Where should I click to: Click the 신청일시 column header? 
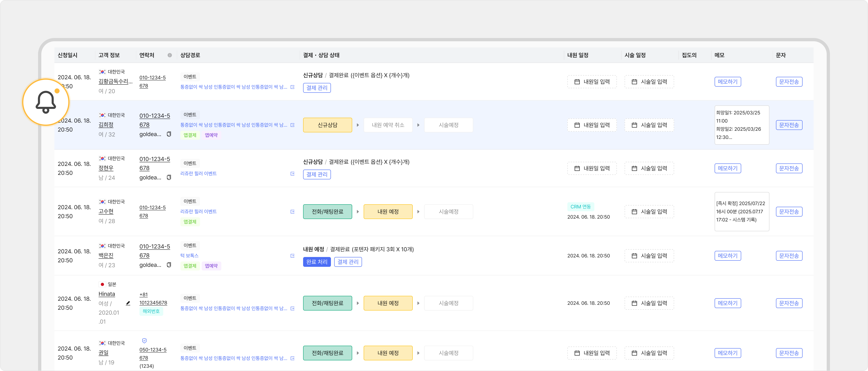(x=67, y=55)
